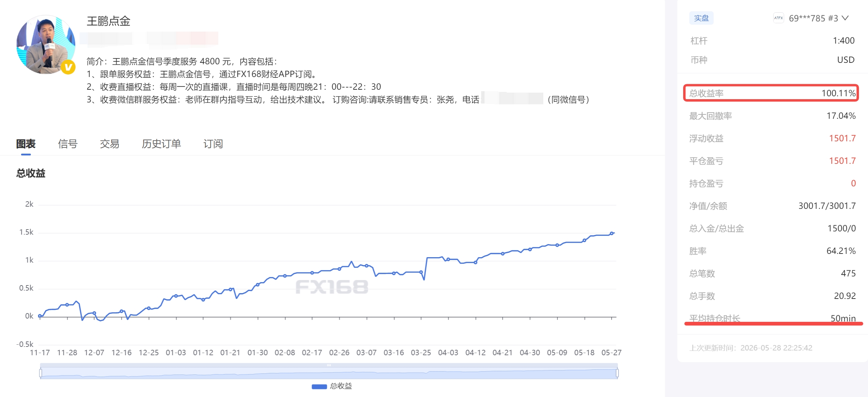The height and width of the screenshot is (397, 868).
Task: Click the 最大回撤率 value 17.04%
Action: tap(841, 116)
